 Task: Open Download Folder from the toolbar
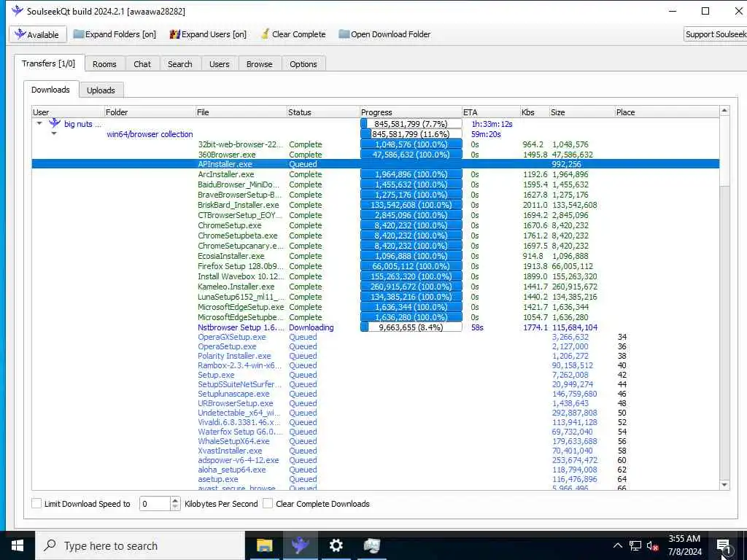click(384, 34)
